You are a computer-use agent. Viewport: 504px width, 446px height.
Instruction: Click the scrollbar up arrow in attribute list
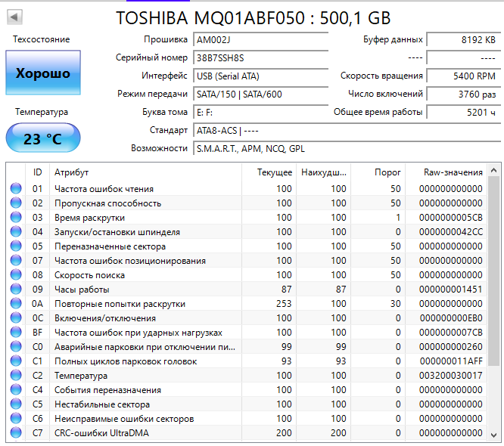[x=493, y=169]
